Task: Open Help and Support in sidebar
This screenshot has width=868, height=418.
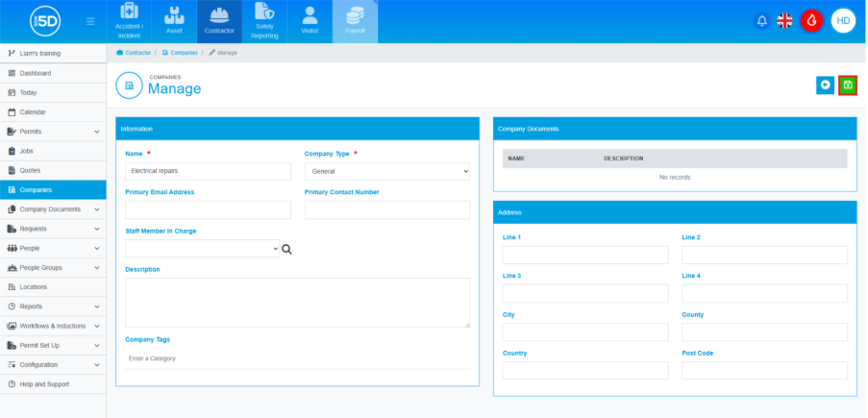Action: 44,384
